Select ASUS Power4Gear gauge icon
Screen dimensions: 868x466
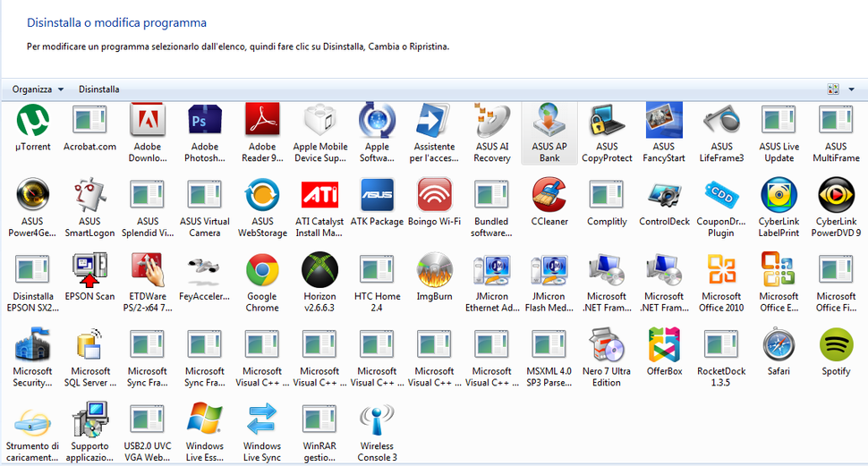32,195
